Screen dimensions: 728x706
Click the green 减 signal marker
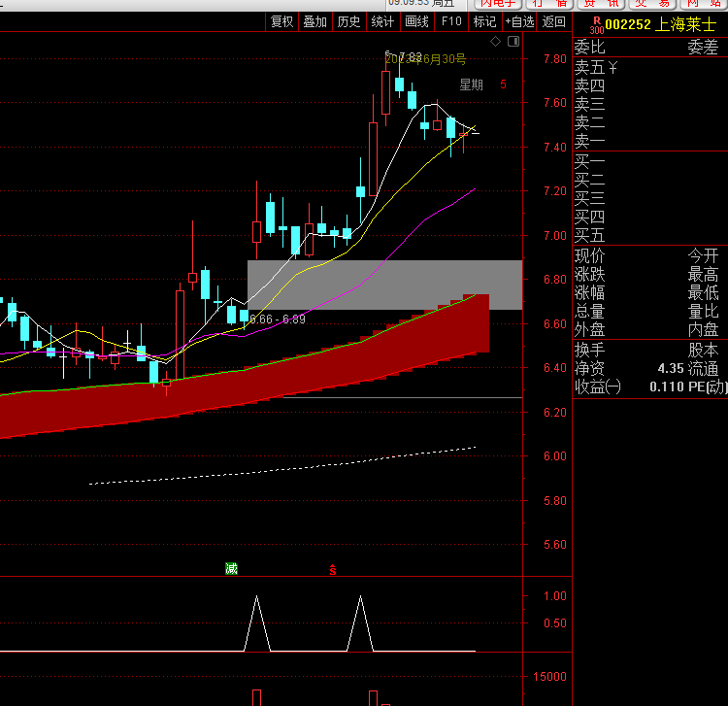click(x=231, y=568)
